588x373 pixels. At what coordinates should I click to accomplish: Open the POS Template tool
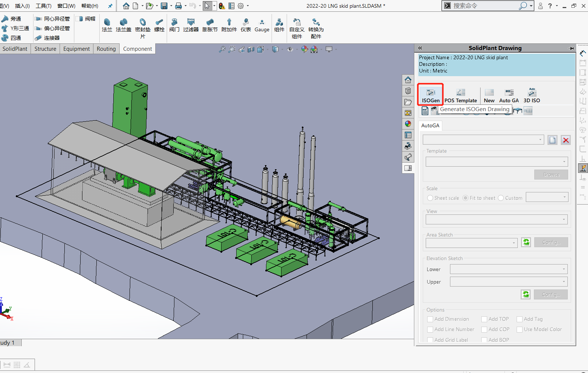(x=460, y=96)
